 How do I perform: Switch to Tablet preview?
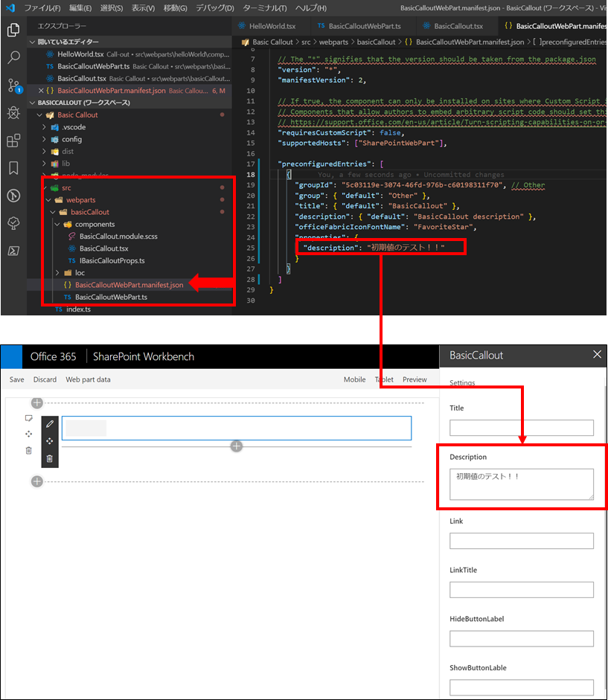[385, 379]
